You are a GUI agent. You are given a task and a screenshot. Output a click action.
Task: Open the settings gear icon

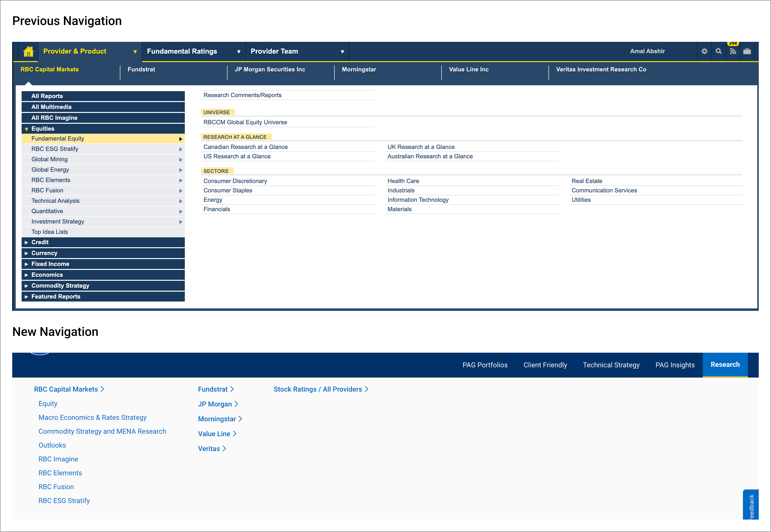coord(704,51)
